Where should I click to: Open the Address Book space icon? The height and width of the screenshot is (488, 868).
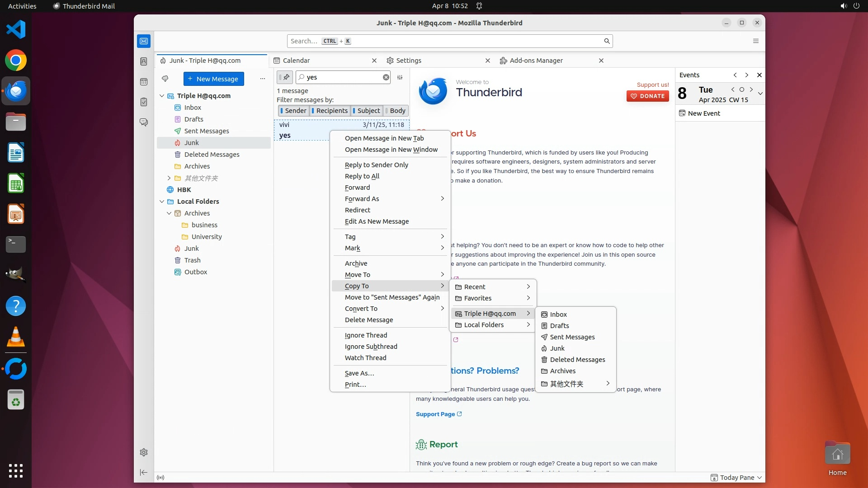(x=144, y=61)
